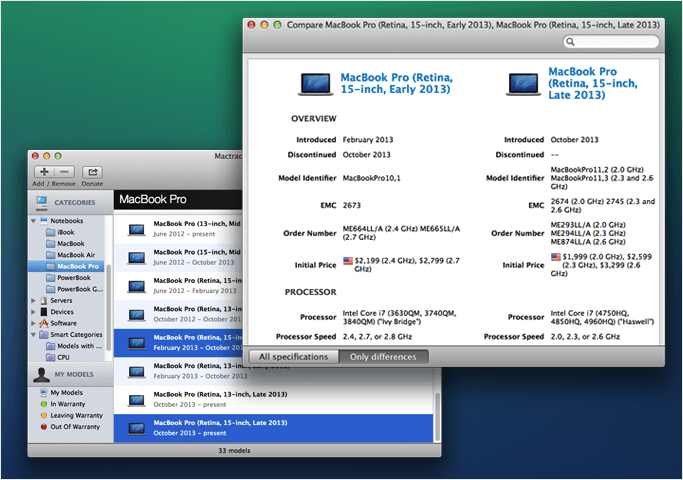Expand the Servers tree group

34,301
